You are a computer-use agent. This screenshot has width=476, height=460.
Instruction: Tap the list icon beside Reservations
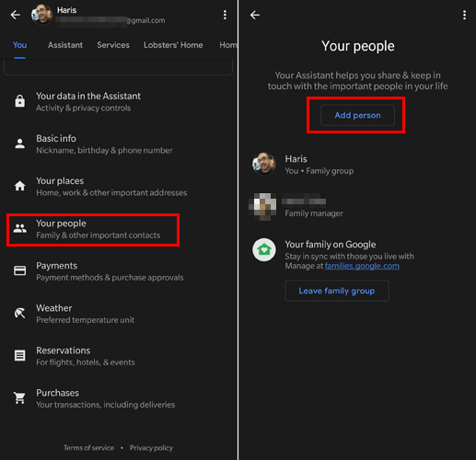point(20,355)
